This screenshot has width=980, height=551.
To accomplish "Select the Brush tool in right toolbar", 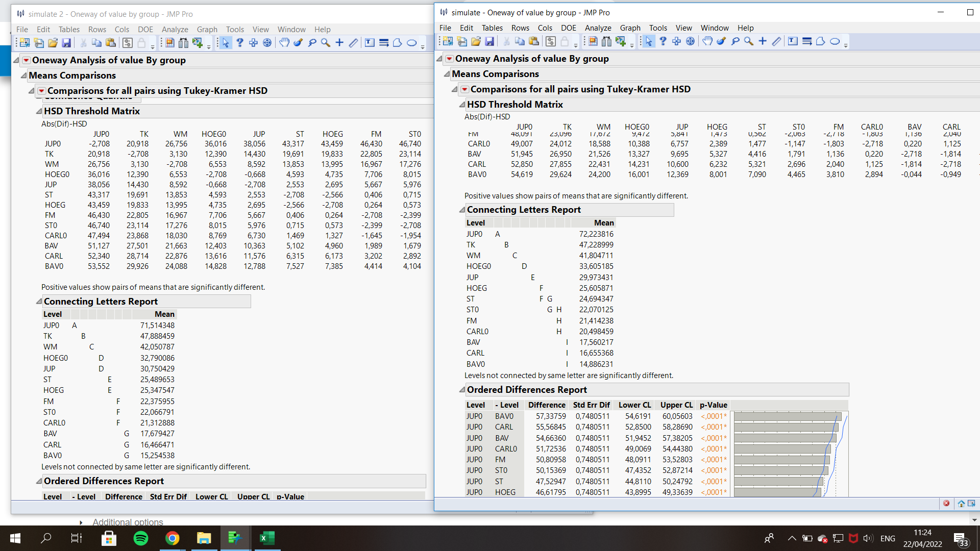I will tap(721, 42).
